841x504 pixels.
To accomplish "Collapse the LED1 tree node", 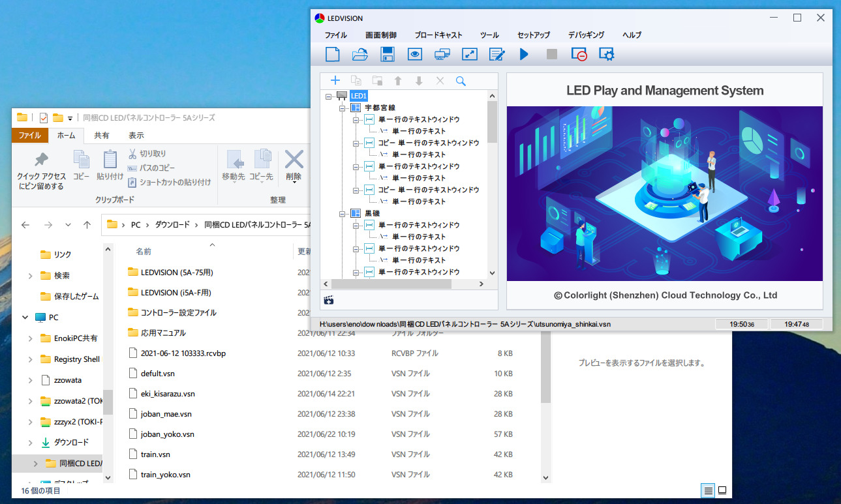I will coord(328,96).
